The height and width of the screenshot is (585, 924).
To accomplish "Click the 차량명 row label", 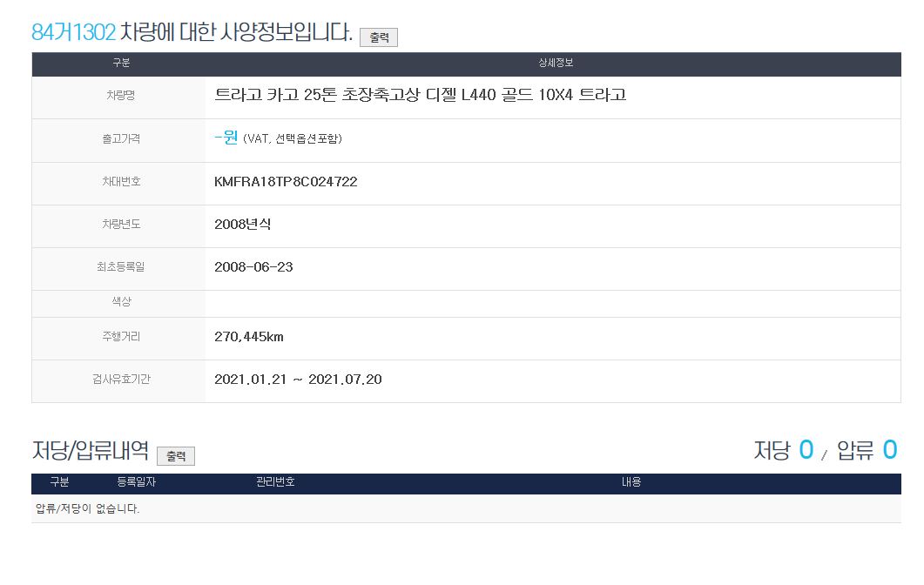I will click(x=120, y=96).
